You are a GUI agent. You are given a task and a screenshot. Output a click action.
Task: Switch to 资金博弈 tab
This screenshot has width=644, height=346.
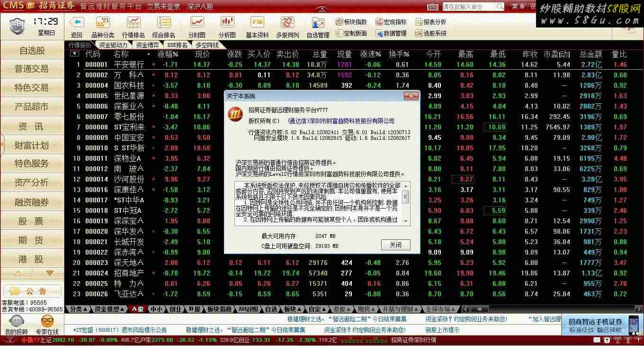[x=147, y=45]
